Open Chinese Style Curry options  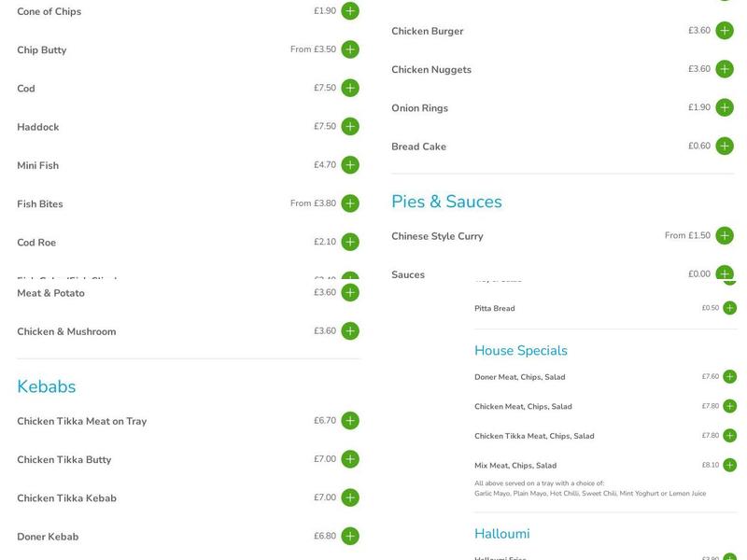pos(725,236)
